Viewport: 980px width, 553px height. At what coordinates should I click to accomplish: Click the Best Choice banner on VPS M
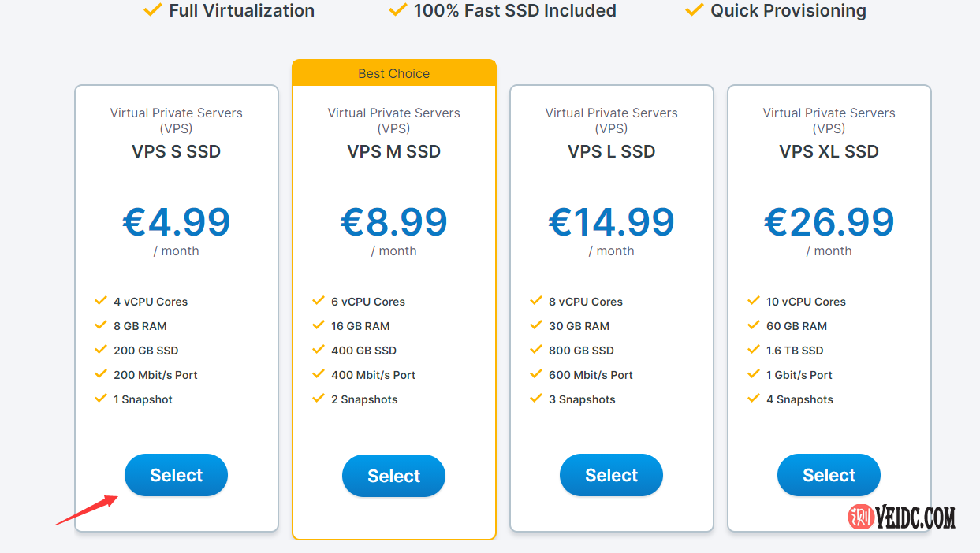tap(393, 73)
